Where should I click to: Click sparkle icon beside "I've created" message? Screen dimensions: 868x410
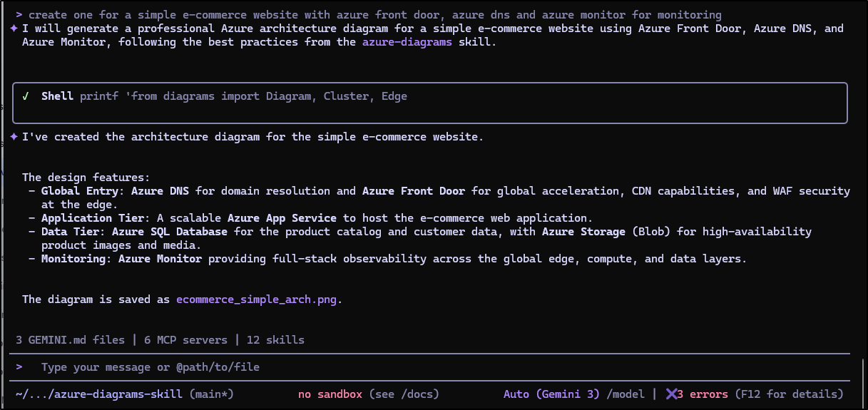pyautogui.click(x=14, y=137)
